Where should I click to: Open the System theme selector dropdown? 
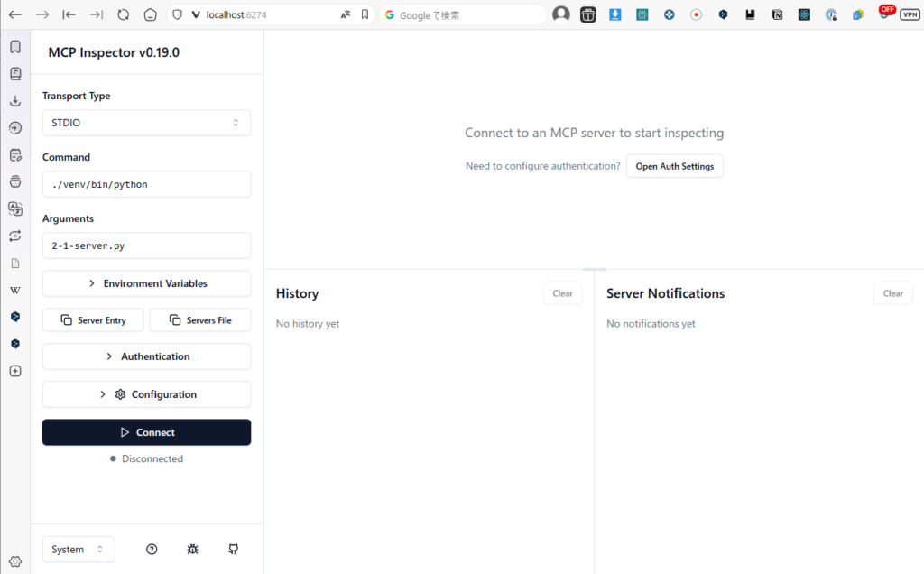(x=79, y=549)
